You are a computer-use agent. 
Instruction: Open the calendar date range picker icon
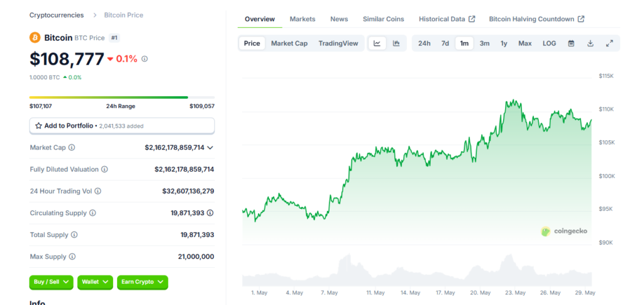click(571, 43)
